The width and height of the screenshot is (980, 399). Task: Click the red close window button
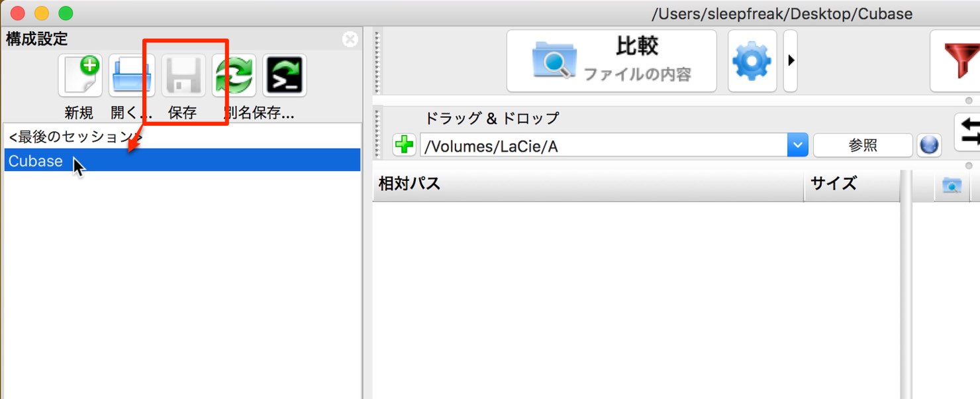18,13
